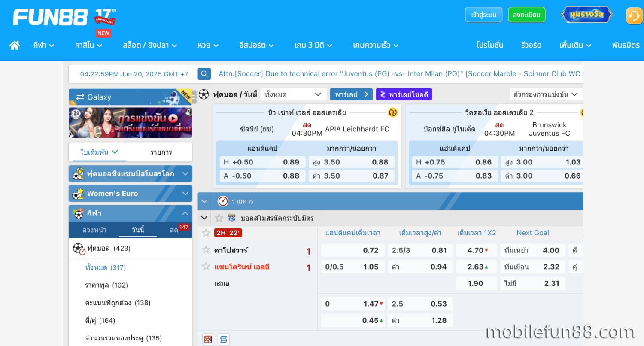This screenshot has height=346, width=644.
Task: Expand the กีฬา top menu dropdown
Action: click(x=44, y=45)
